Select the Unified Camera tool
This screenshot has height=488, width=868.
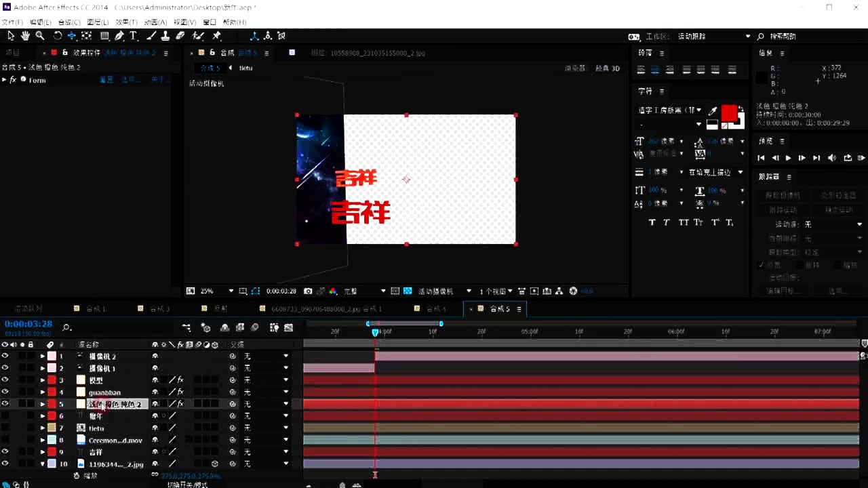point(72,36)
